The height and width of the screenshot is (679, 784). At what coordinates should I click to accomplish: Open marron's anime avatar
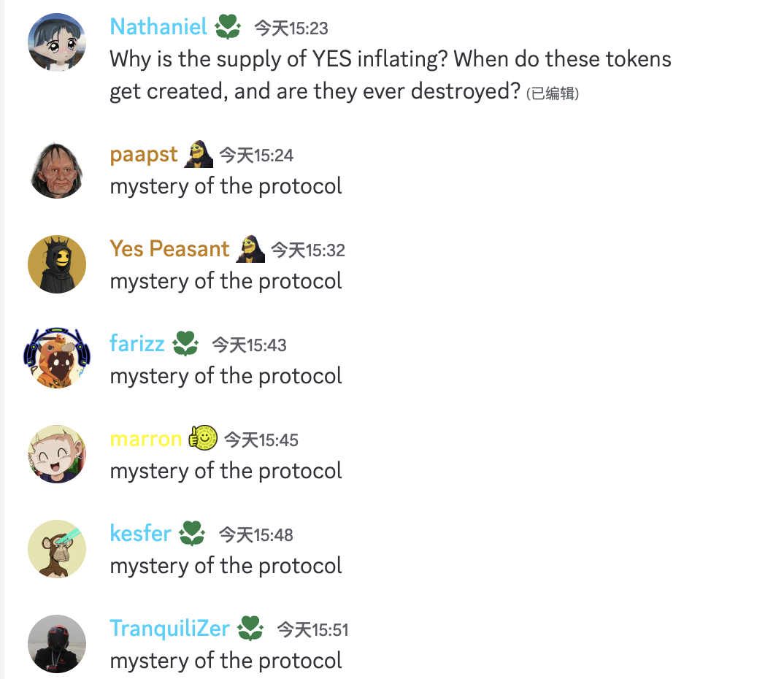[56, 454]
